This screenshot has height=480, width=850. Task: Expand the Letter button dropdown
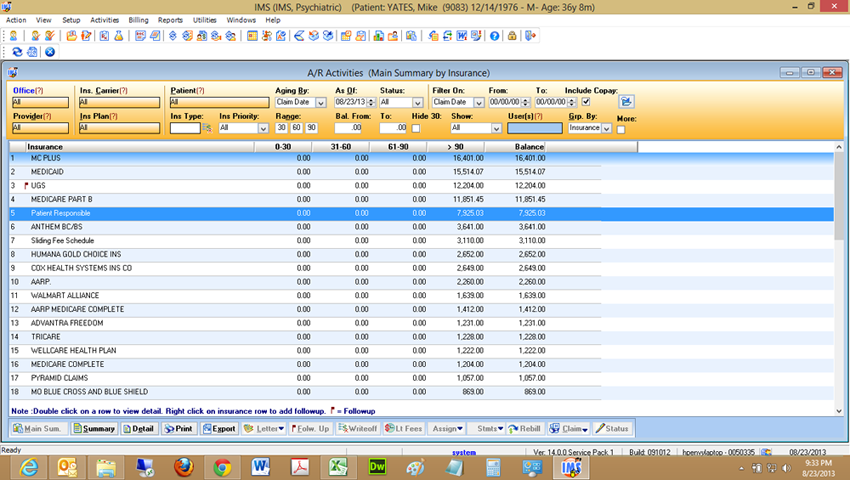pyautogui.click(x=281, y=429)
